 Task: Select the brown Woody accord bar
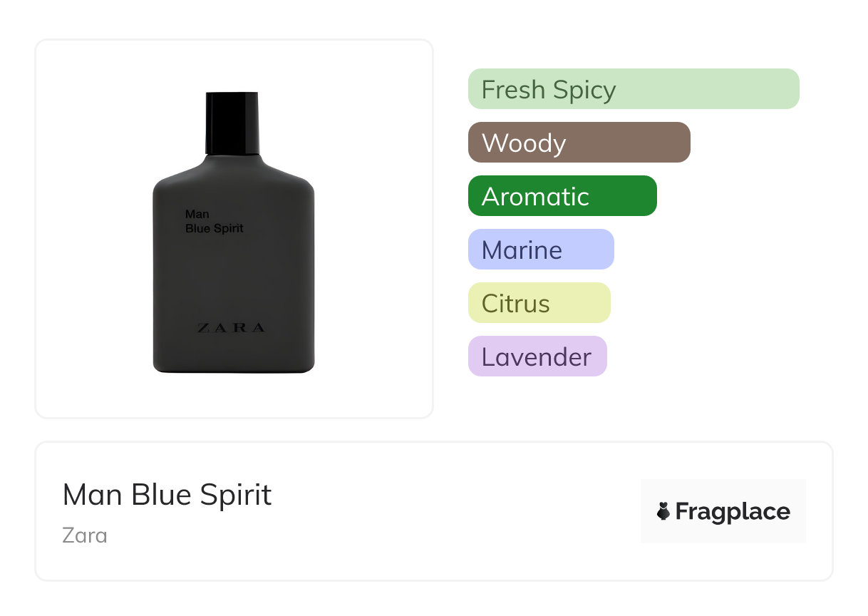[x=579, y=143]
